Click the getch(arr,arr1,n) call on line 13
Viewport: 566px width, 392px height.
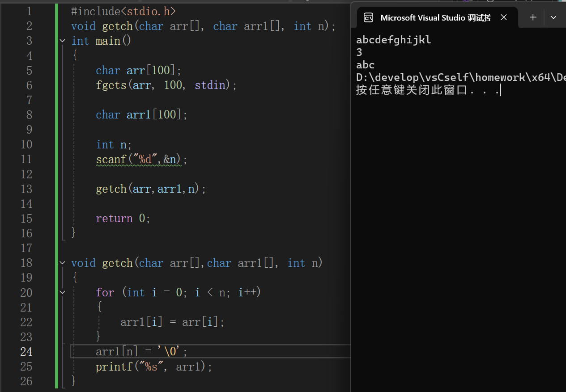[151, 189]
